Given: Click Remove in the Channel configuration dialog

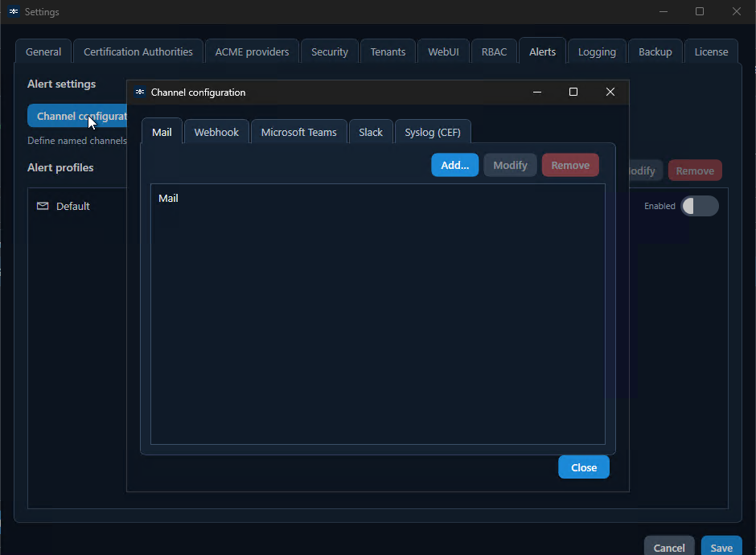Looking at the screenshot, I should point(570,165).
